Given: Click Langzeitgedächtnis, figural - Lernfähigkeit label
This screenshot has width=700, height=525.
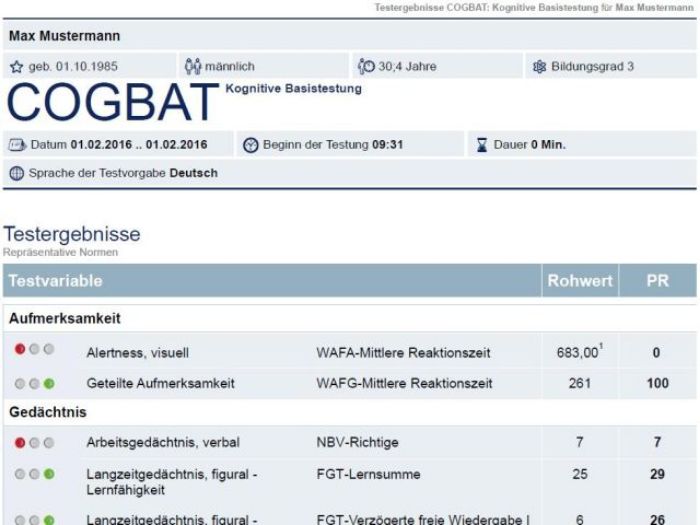Looking at the screenshot, I should [x=172, y=482].
